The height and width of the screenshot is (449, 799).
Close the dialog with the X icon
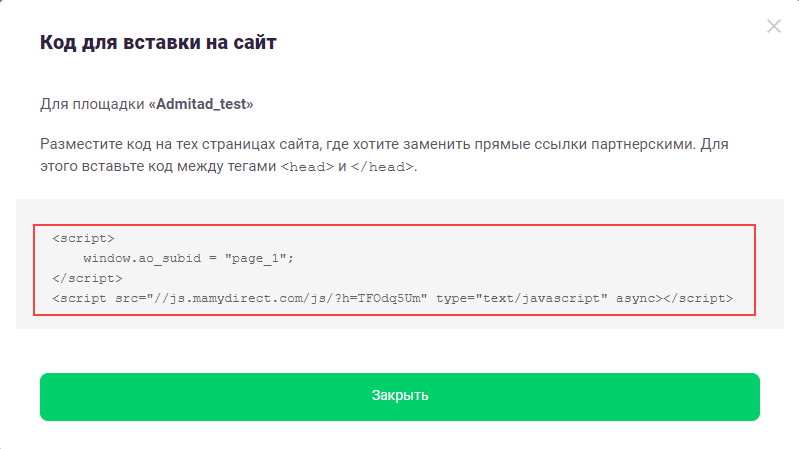coord(773,26)
